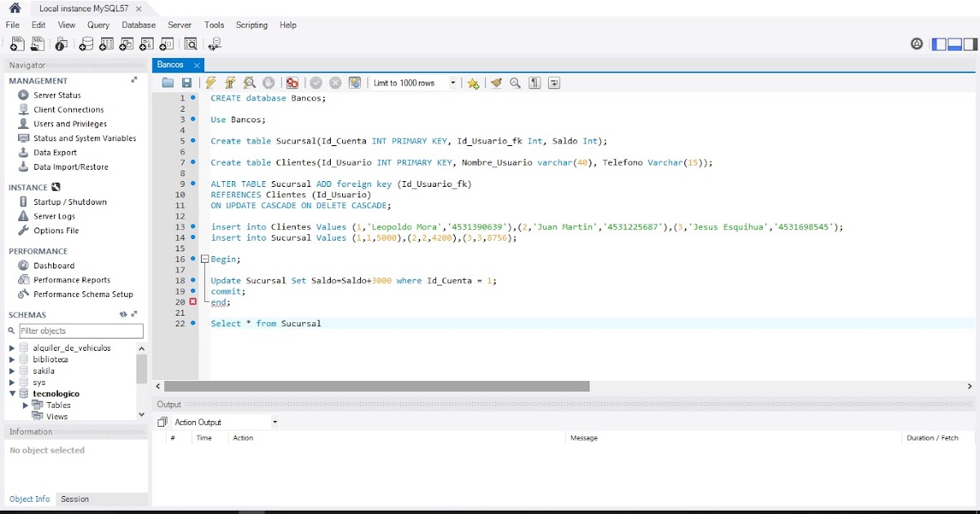980x514 pixels.
Task: Click the Save script to file icon
Action: point(189,82)
